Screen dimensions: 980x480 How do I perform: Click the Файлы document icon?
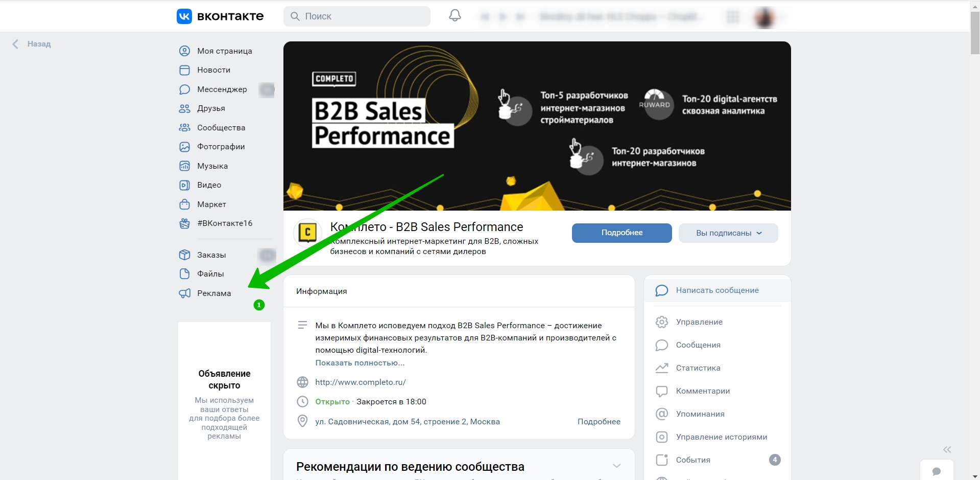(184, 274)
